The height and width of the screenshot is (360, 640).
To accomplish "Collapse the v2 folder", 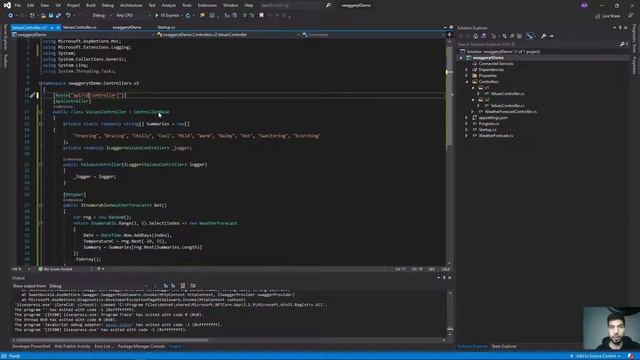I will pos(473,100).
